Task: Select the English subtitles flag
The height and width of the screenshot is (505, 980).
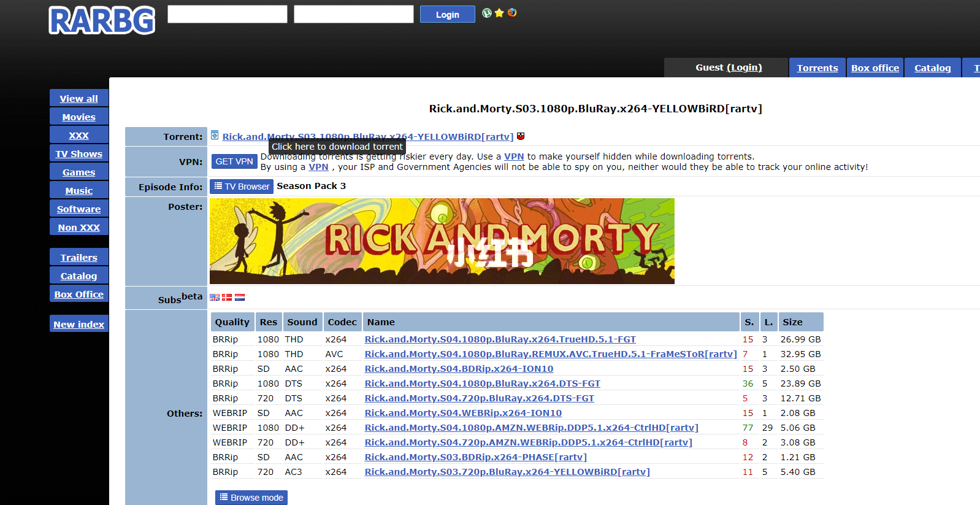Action: pyautogui.click(x=215, y=297)
